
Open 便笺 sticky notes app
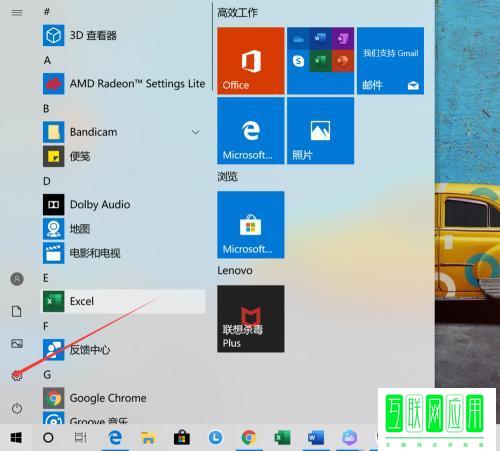(x=123, y=156)
